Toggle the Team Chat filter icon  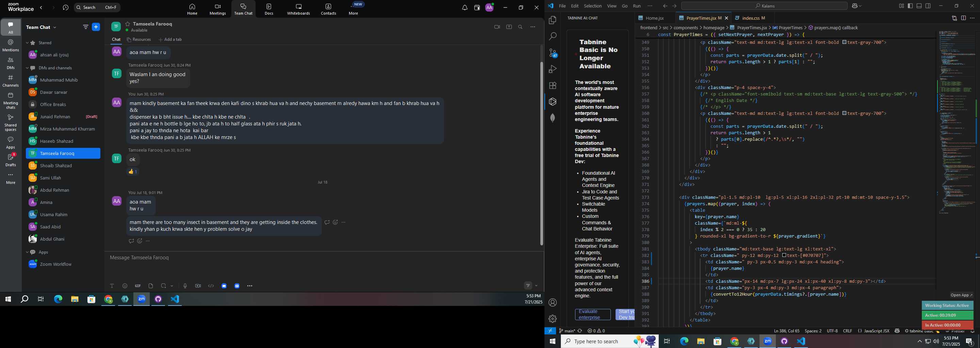85,27
